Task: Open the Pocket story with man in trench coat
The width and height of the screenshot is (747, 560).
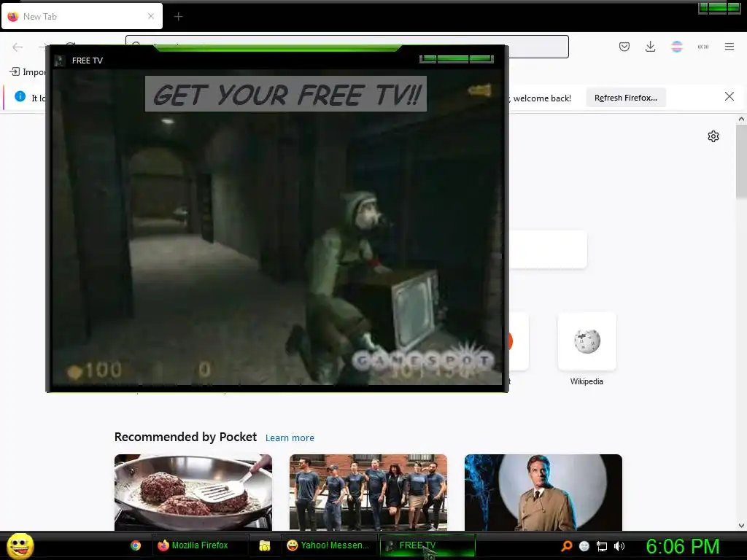Action: 543,492
